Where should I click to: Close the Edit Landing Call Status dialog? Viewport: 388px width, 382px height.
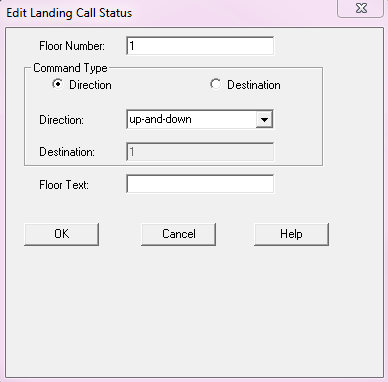[x=361, y=8]
